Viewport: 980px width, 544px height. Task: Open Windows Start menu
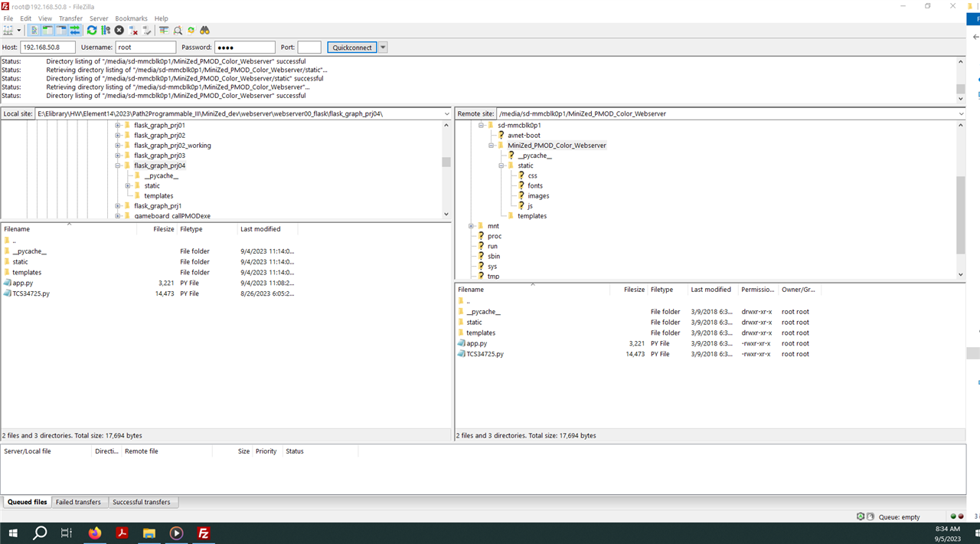click(13, 533)
